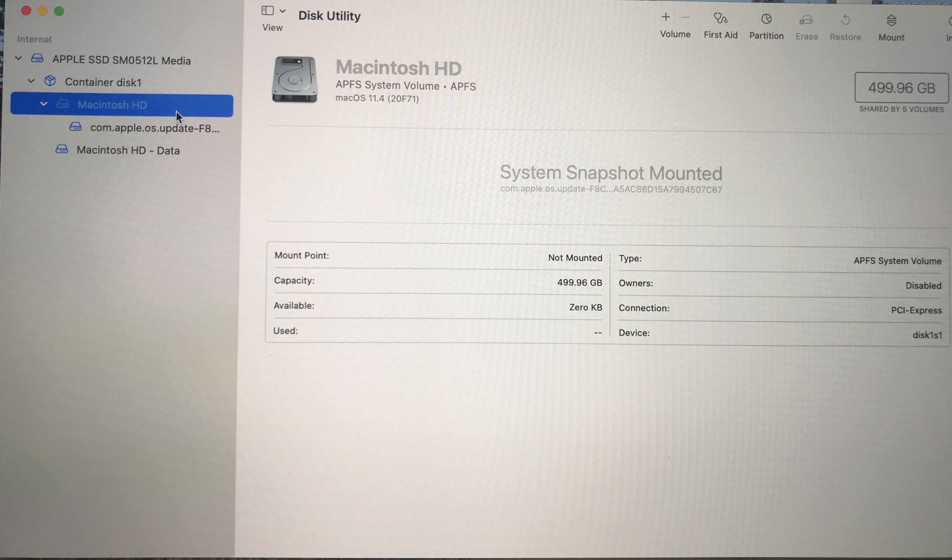
Task: Click the 499.96 GB capacity box
Action: [x=901, y=88]
